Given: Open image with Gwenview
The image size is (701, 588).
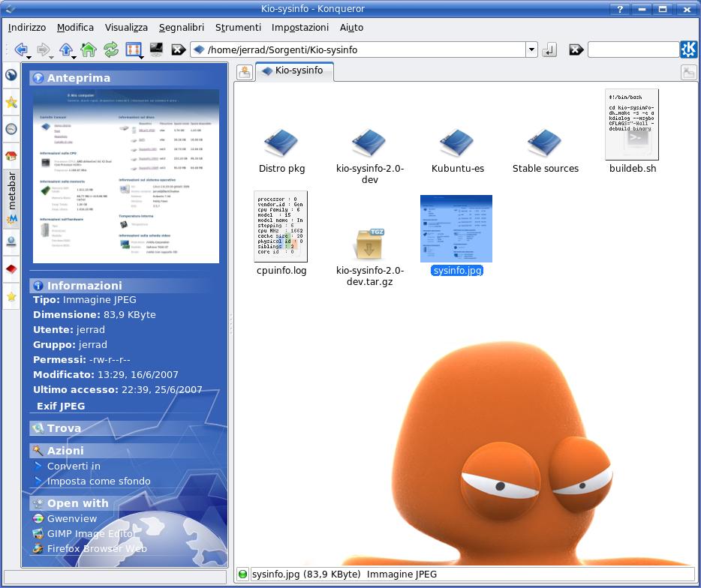Looking at the screenshot, I should click(72, 519).
